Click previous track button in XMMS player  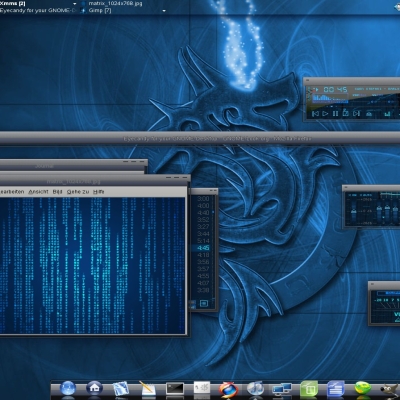click(x=315, y=114)
